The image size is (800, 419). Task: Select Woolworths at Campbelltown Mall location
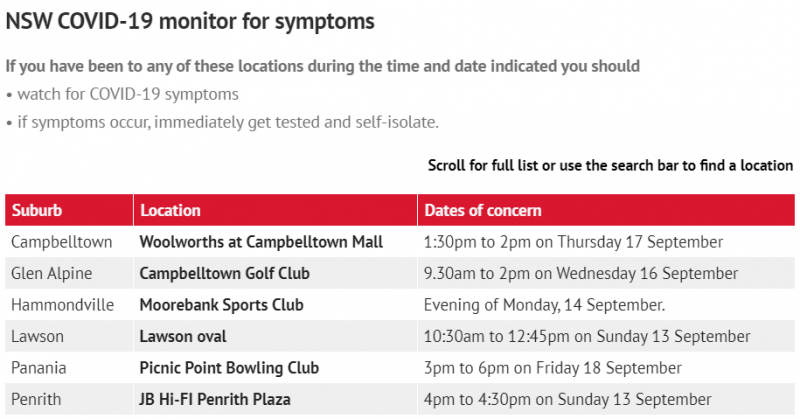click(x=261, y=241)
